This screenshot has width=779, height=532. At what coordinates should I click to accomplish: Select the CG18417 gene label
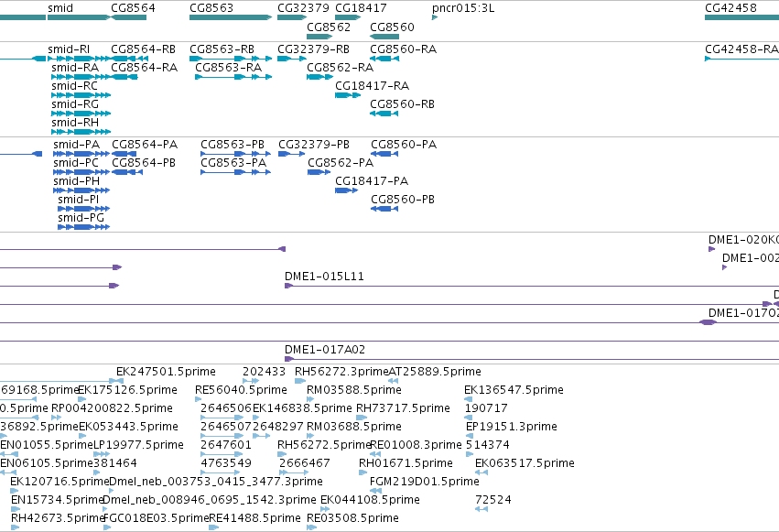click(361, 8)
